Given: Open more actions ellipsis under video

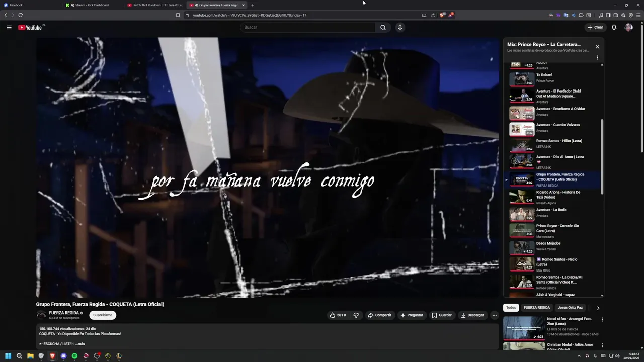Looking at the screenshot, I should pyautogui.click(x=494, y=315).
